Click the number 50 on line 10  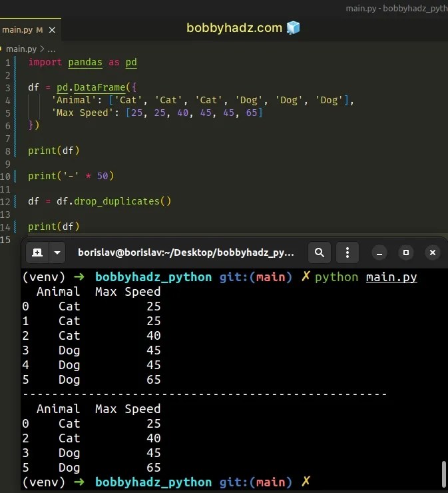(103, 176)
